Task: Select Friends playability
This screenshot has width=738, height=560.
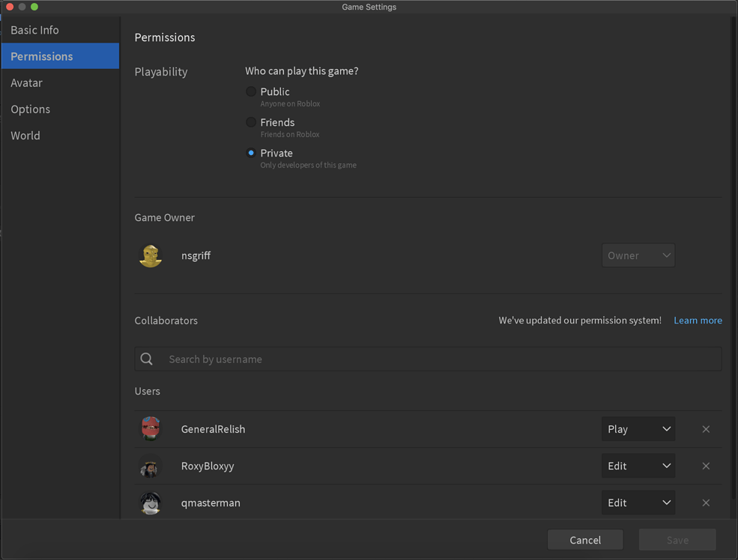Action: coord(251,122)
